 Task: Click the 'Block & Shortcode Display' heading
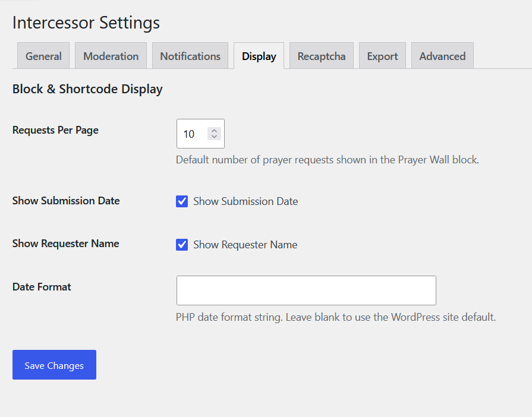(x=87, y=89)
